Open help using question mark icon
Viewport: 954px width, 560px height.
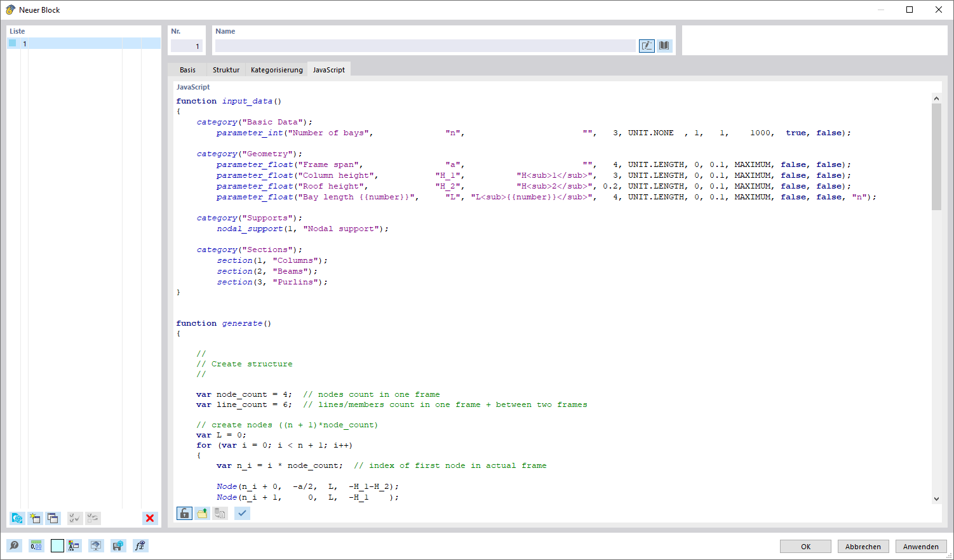point(14,545)
